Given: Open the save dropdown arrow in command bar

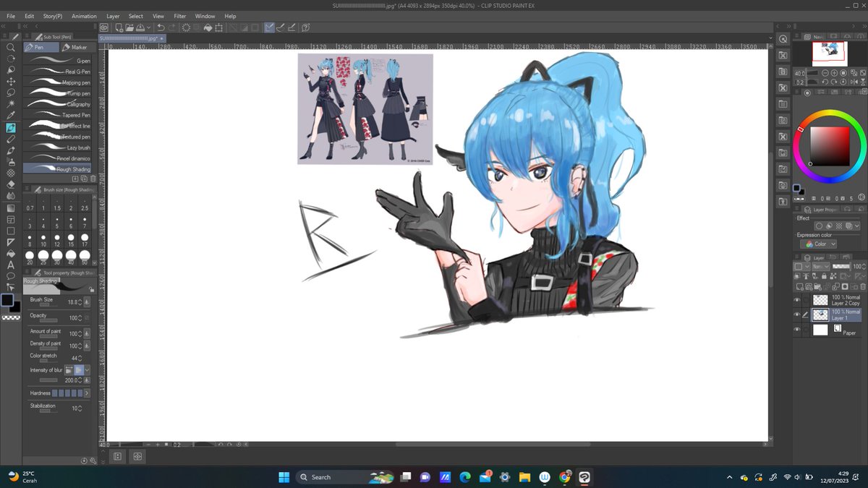Looking at the screenshot, I should point(149,27).
